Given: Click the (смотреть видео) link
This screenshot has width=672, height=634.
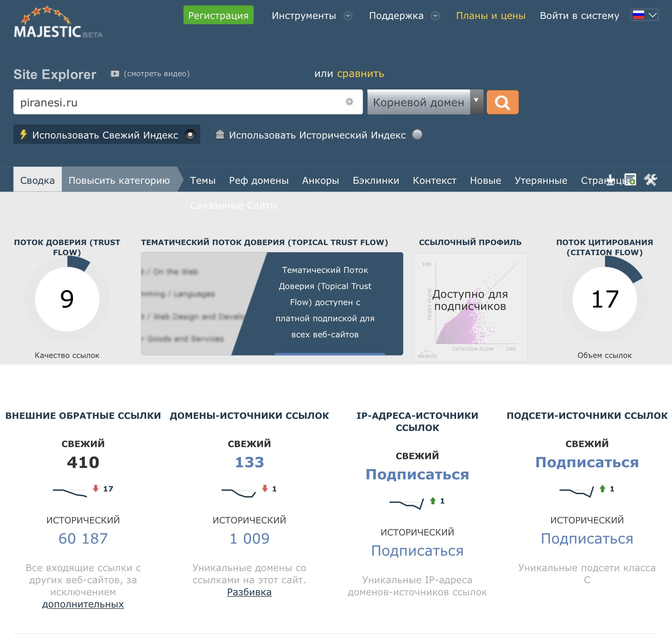Looking at the screenshot, I should (x=157, y=74).
